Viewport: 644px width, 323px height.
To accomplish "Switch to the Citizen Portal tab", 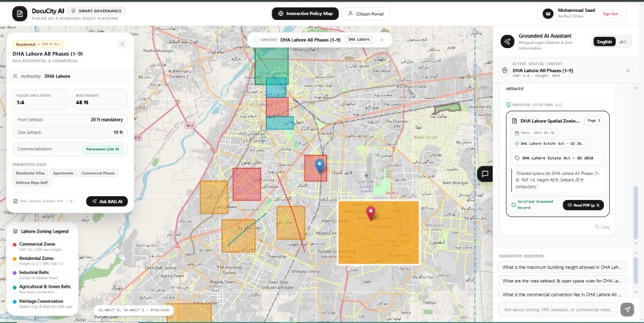I will coord(365,14).
